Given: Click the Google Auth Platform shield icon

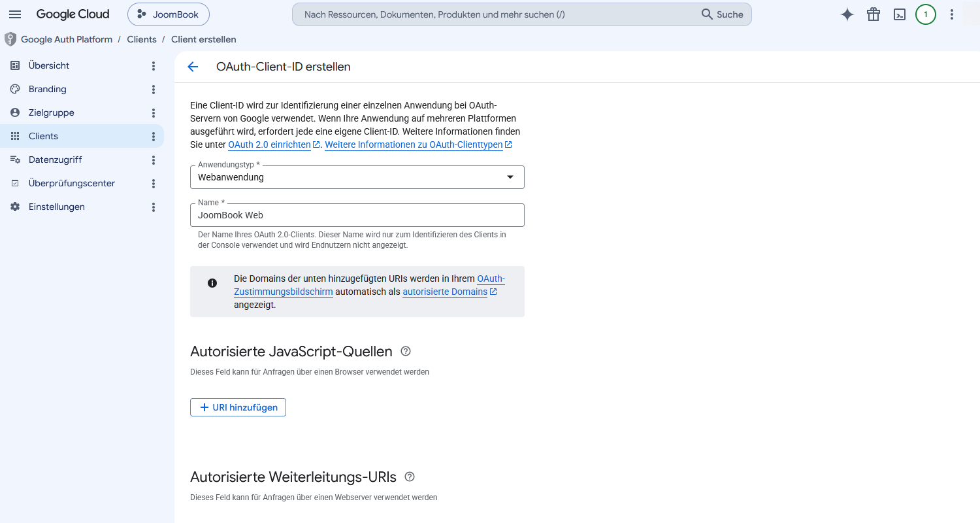Looking at the screenshot, I should (x=10, y=39).
